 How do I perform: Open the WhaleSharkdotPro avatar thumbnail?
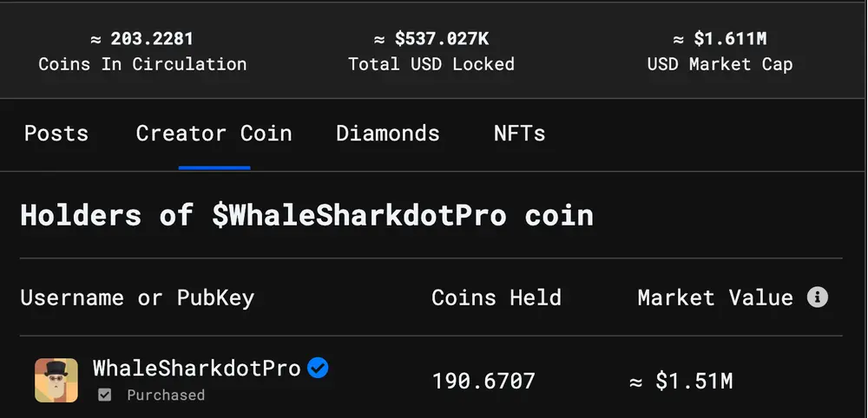[x=56, y=380]
